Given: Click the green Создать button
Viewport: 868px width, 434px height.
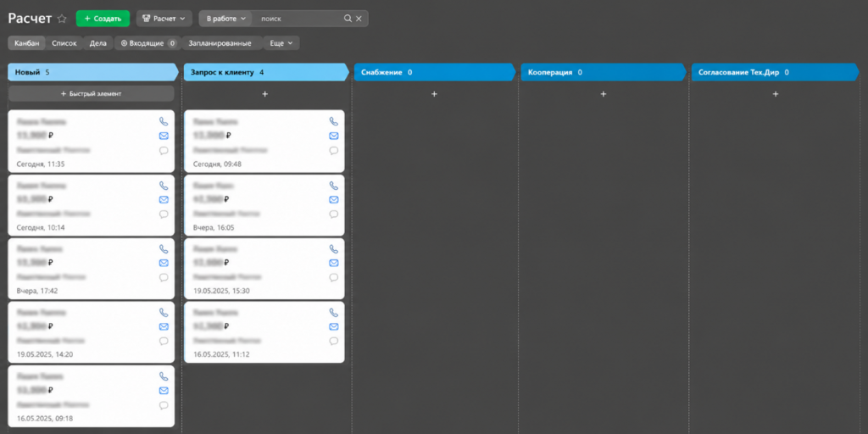Looking at the screenshot, I should [103, 19].
